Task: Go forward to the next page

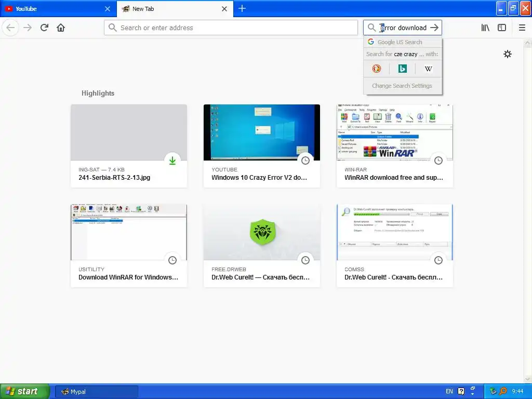Action: [x=28, y=28]
